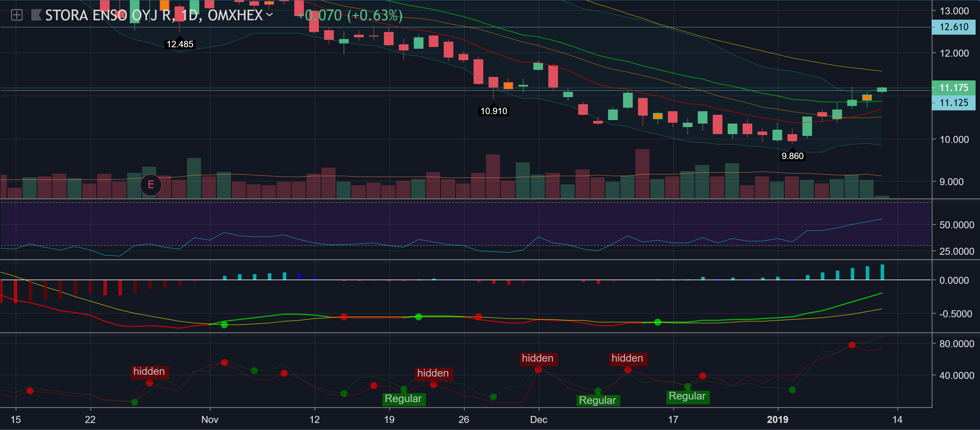Select the Regular divergence label near 19 Nov
Viewport: 980px width, 430px height.
coord(403,399)
